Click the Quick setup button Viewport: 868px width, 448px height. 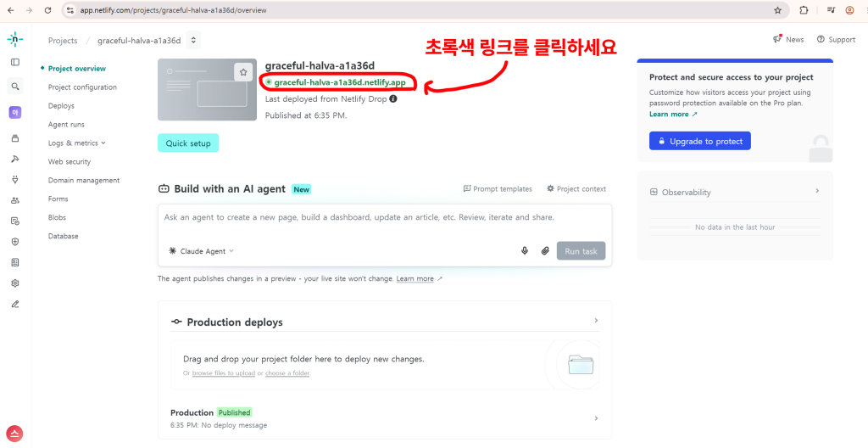pyautogui.click(x=188, y=143)
